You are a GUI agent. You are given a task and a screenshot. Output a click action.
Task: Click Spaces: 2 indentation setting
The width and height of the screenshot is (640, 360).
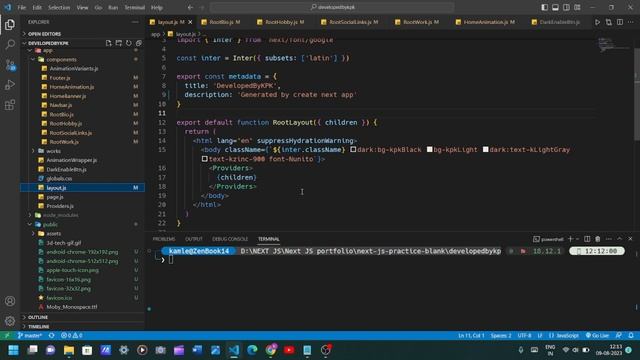click(x=501, y=336)
